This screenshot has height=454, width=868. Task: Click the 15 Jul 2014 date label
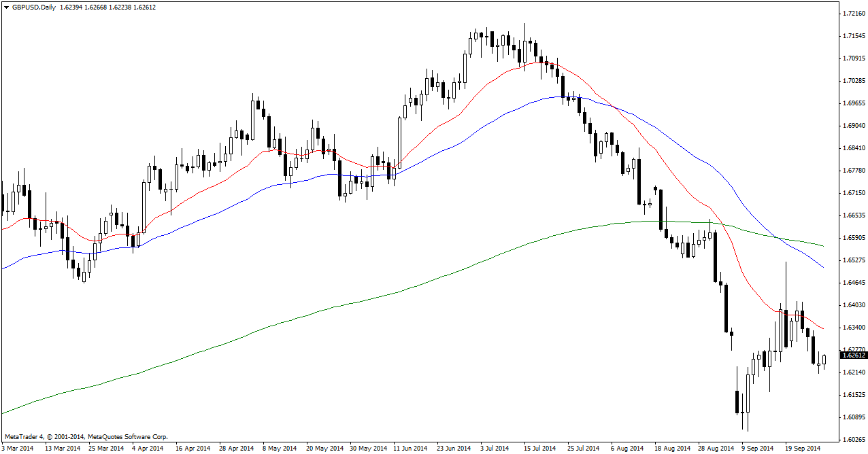click(539, 449)
